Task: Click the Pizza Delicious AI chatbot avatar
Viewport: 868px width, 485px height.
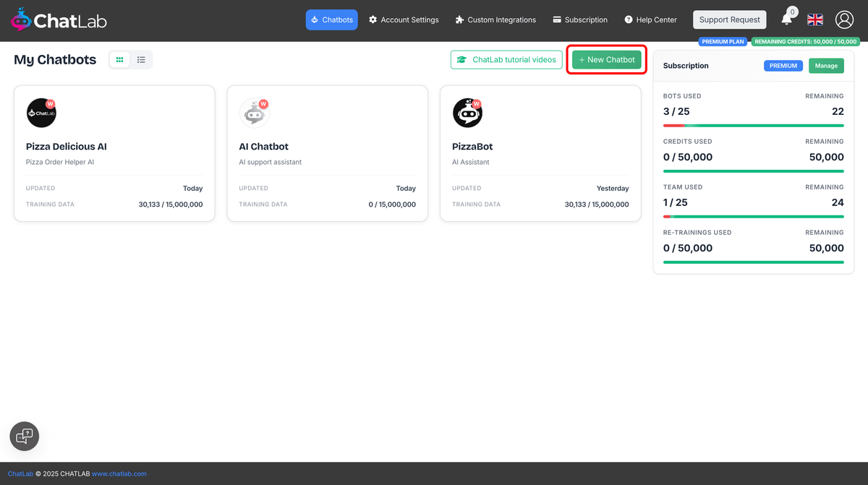Action: coord(41,113)
